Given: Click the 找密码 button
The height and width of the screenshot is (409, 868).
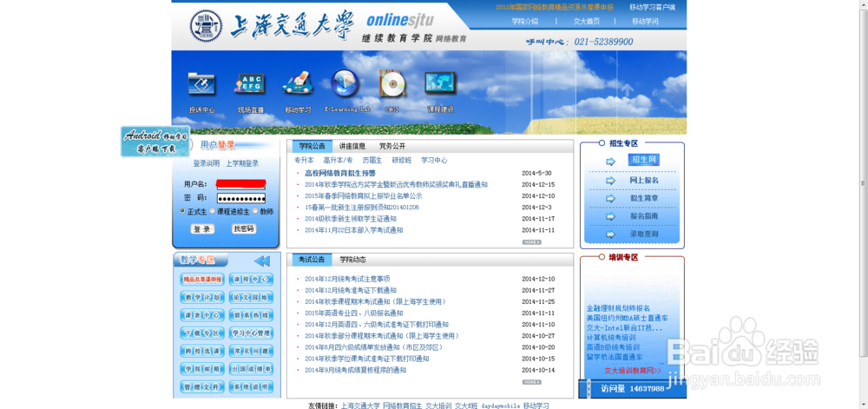Looking at the screenshot, I should (244, 228).
